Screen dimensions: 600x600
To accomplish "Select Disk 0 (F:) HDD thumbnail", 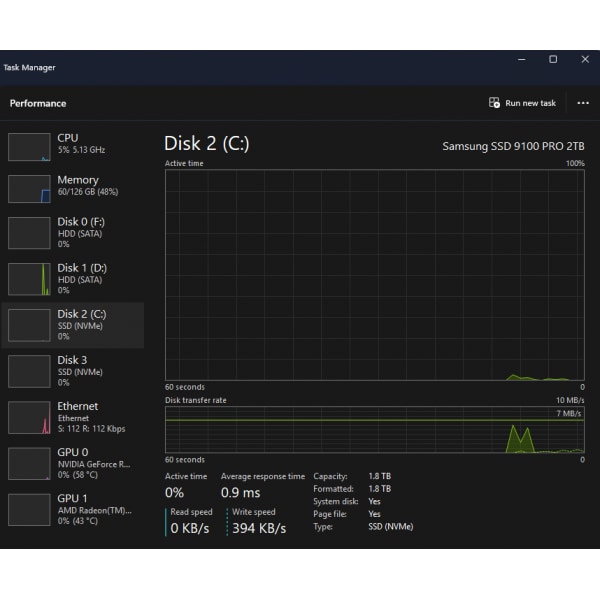I will 29,233.
